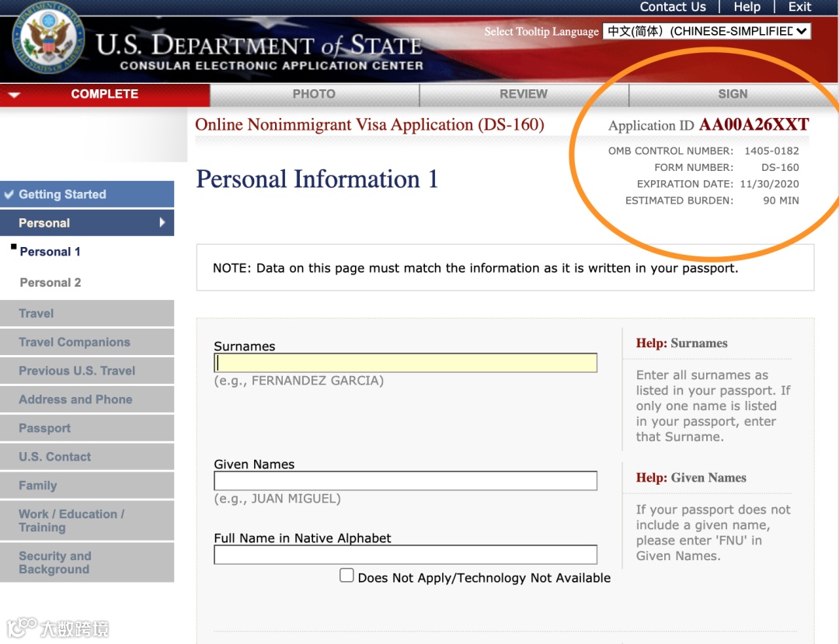Open the Work / Education / Training section
The height and width of the screenshot is (644, 839).
click(87, 520)
